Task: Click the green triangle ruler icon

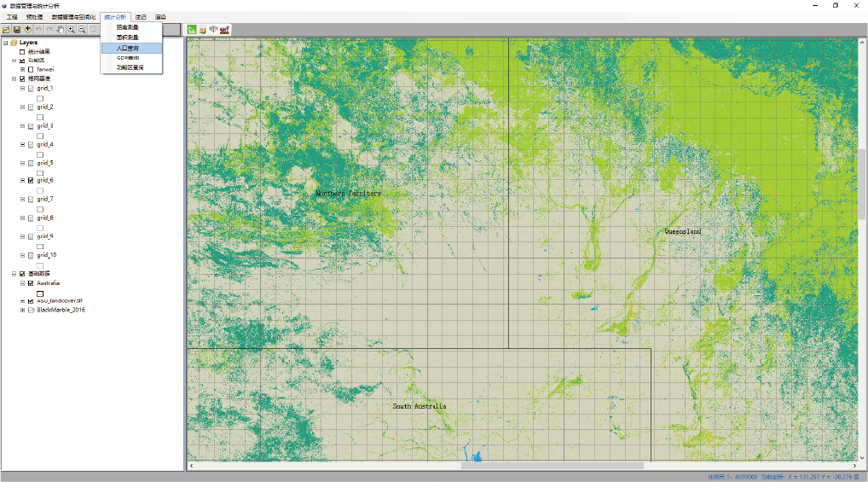Action: pos(192,29)
